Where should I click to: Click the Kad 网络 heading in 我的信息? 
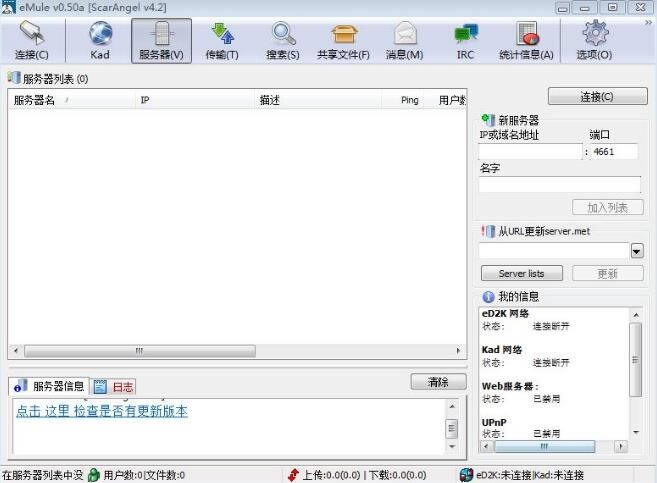(502, 350)
